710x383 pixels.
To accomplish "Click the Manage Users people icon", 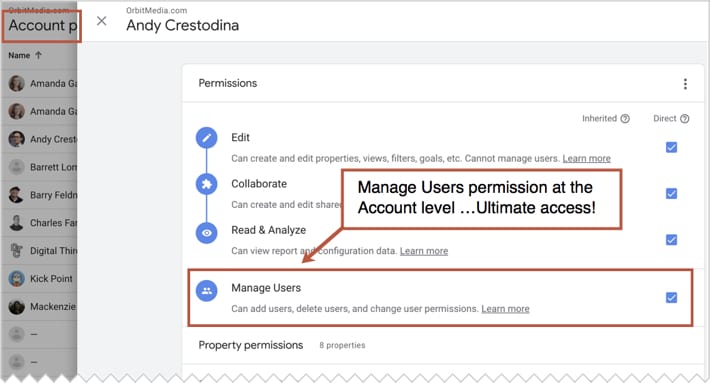I will tap(206, 291).
